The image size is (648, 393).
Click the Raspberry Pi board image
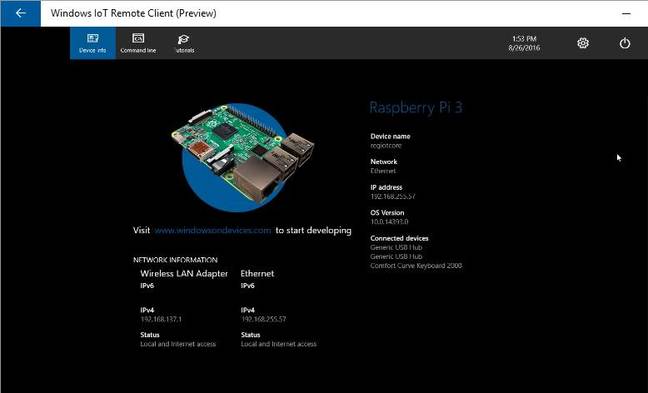(x=243, y=157)
